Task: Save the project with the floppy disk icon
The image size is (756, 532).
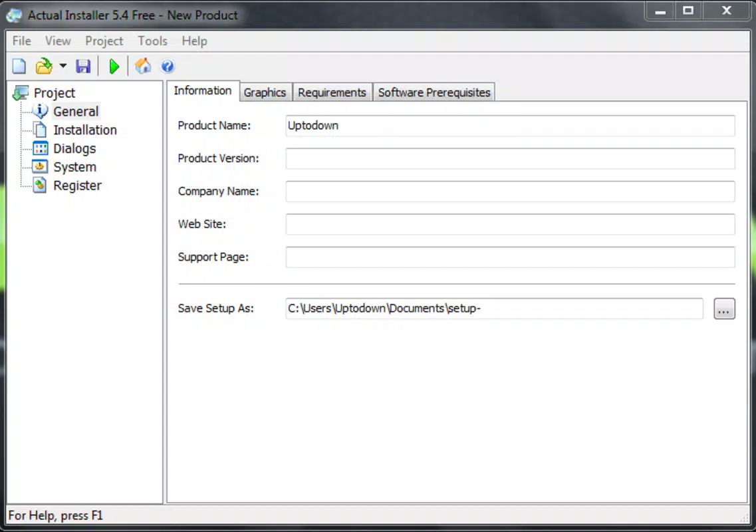Action: pos(83,66)
